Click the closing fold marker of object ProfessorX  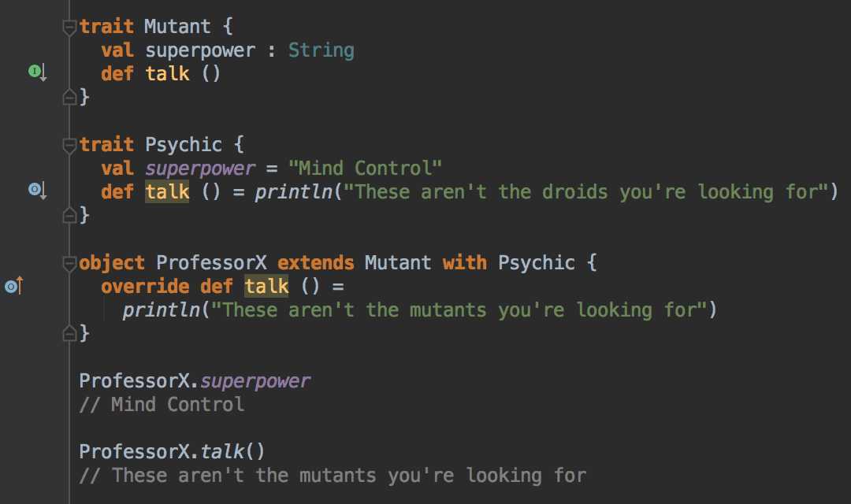[69, 333]
